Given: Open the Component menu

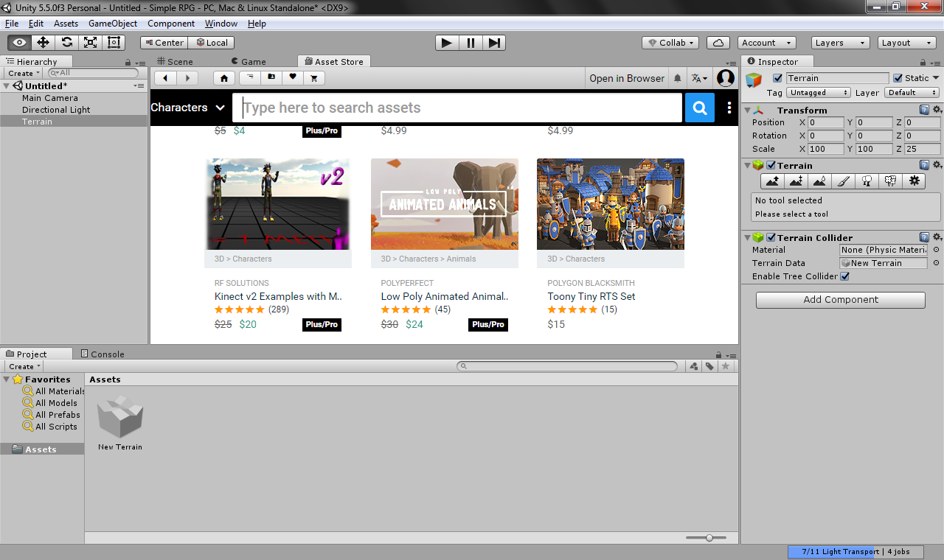Looking at the screenshot, I should pyautogui.click(x=171, y=24).
